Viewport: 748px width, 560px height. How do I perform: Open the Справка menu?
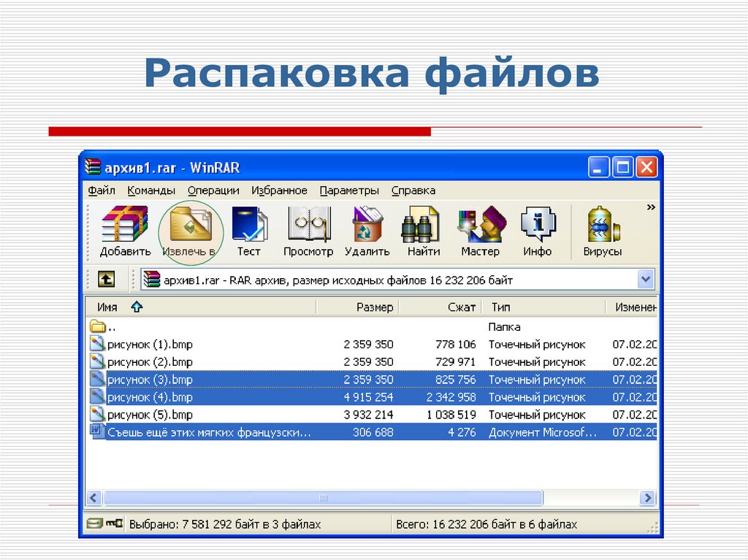(413, 191)
